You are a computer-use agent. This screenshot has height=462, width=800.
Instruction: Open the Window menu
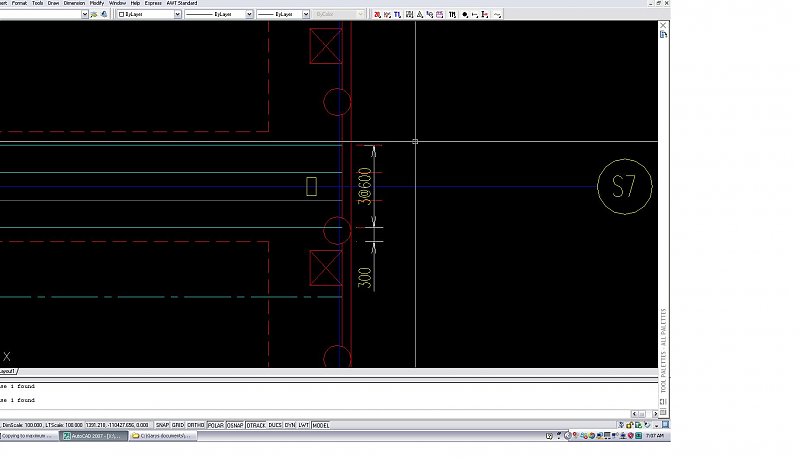click(x=117, y=3)
